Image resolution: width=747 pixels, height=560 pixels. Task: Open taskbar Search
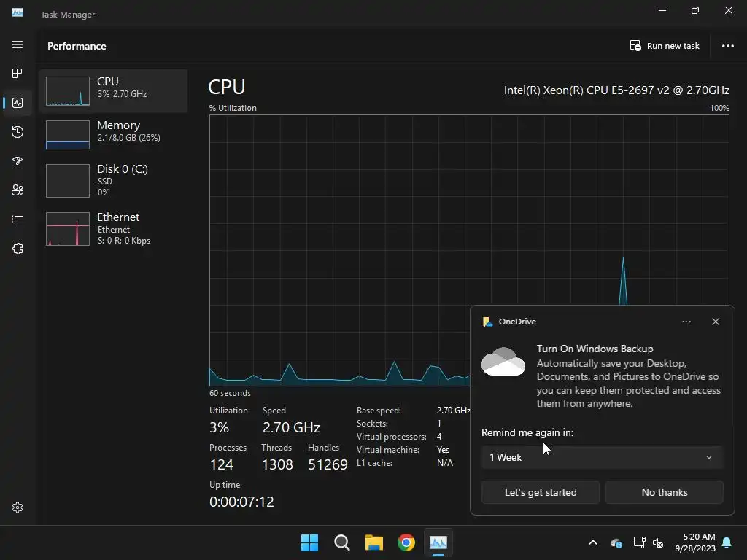click(342, 542)
